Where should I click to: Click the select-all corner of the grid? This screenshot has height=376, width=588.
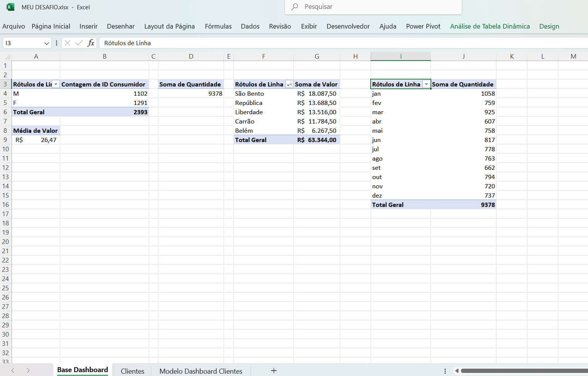[6, 56]
